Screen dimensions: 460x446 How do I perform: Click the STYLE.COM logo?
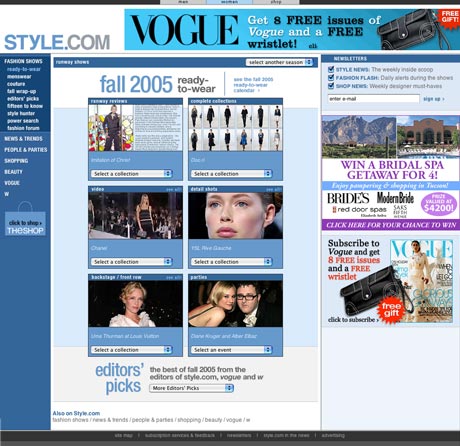pos(57,43)
